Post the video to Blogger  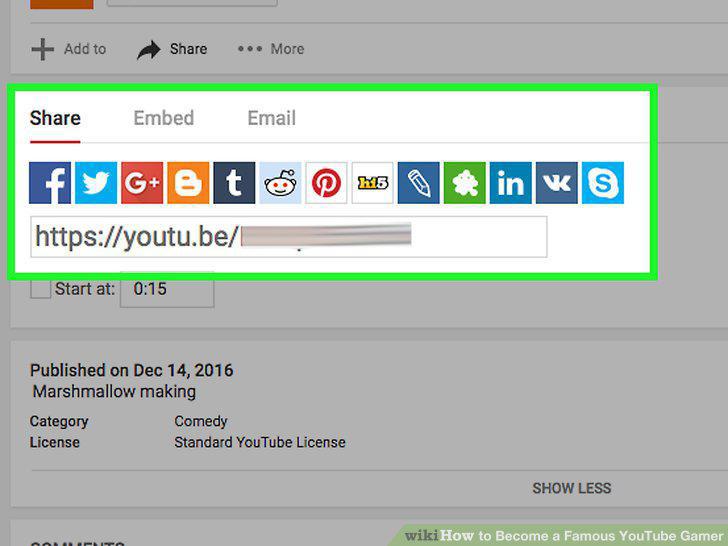tap(188, 182)
